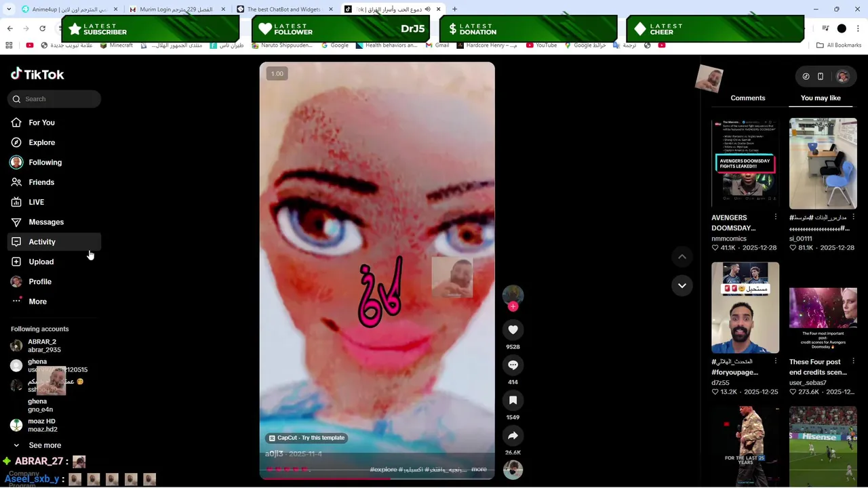868x488 pixels.
Task: Click the browser reload button
Action: [42, 28]
